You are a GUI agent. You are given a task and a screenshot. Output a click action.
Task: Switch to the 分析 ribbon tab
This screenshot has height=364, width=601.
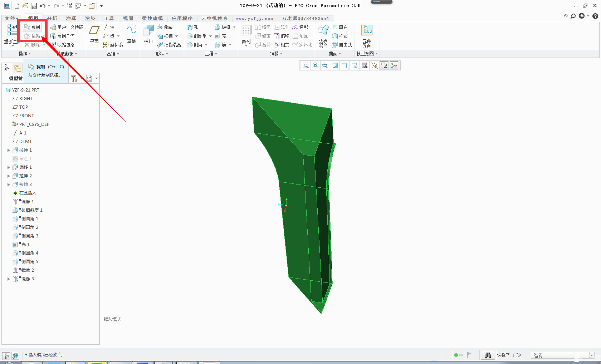[52, 18]
